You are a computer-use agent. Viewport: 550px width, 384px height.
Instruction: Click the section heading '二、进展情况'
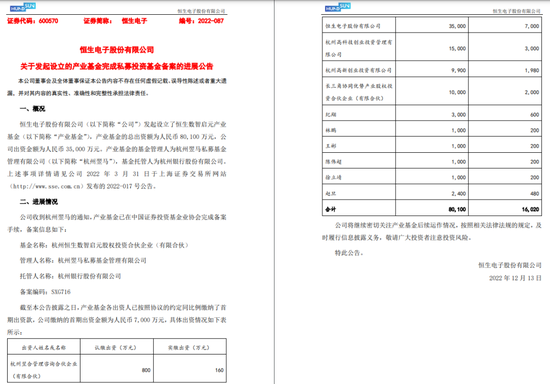[x=39, y=202]
